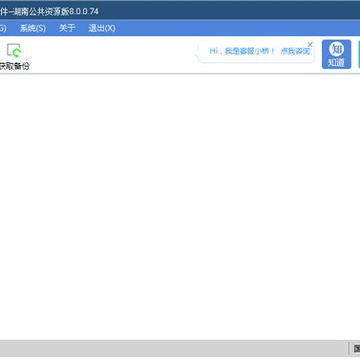Click the 点我咨询 link
Viewport: 360px width, 360px height.
(x=295, y=51)
